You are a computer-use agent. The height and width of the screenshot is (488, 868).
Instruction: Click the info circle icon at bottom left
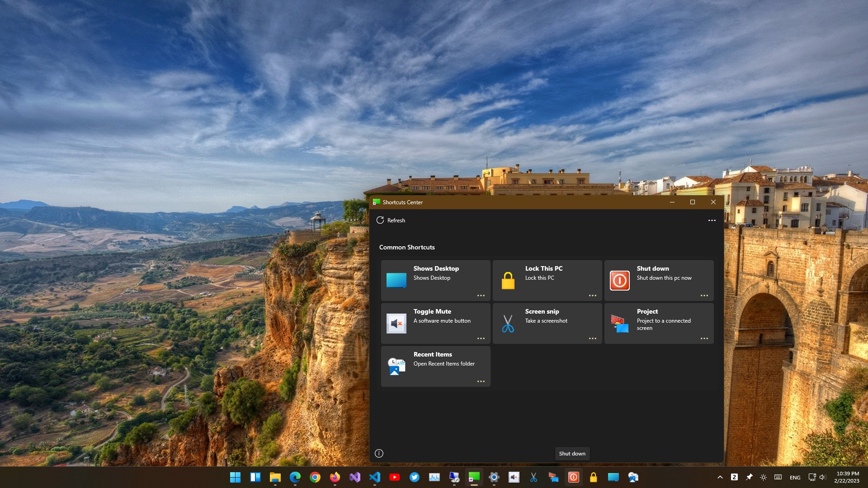click(379, 453)
